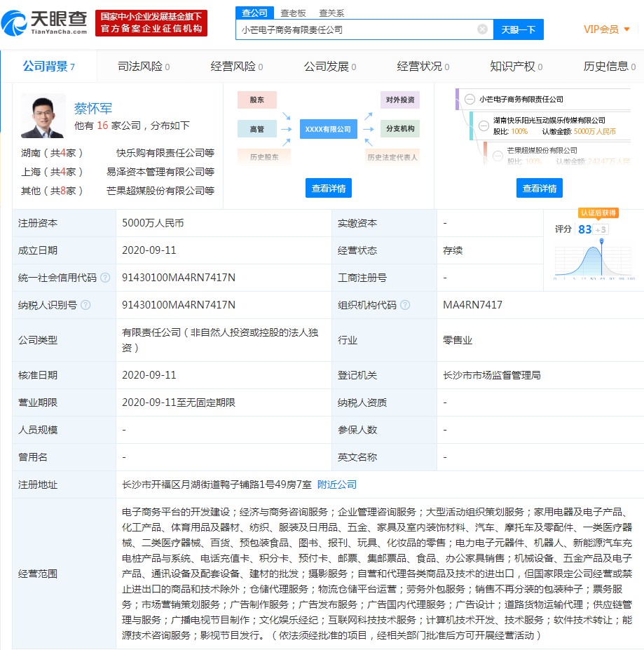Switch to the 查老板 search tab

point(293,13)
